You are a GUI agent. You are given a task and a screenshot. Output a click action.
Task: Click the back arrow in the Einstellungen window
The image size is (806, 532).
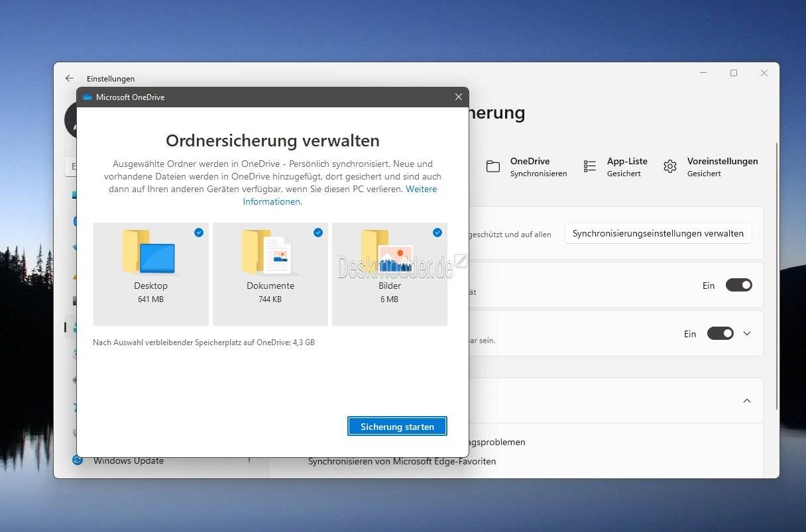pyautogui.click(x=69, y=78)
